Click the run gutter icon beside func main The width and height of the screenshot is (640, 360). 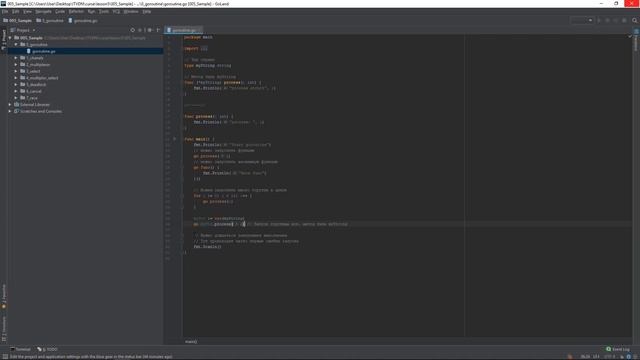click(175, 139)
